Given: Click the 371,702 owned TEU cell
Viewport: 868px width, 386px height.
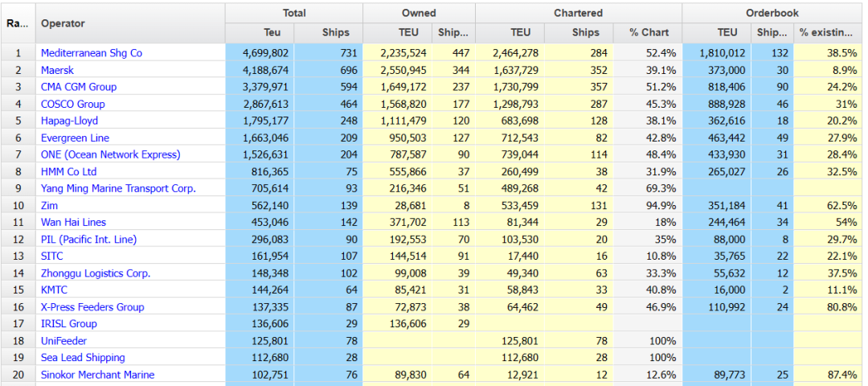Looking at the screenshot, I should click(x=398, y=222).
